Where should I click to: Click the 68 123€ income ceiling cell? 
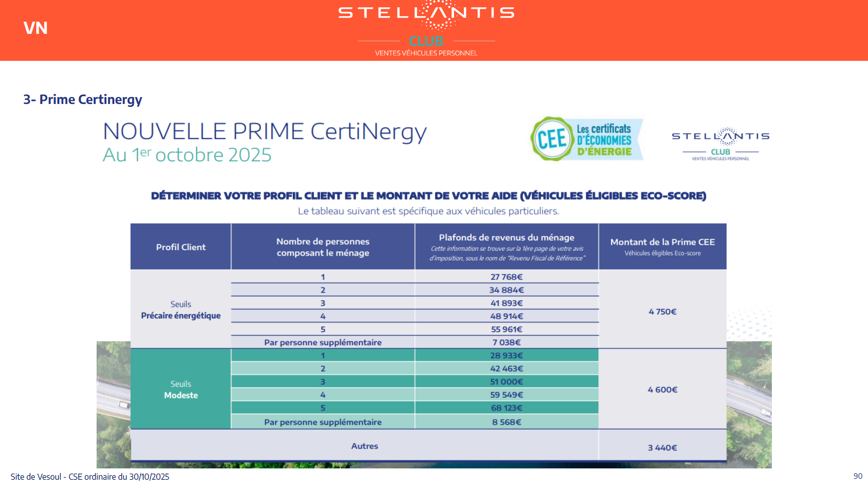point(507,408)
